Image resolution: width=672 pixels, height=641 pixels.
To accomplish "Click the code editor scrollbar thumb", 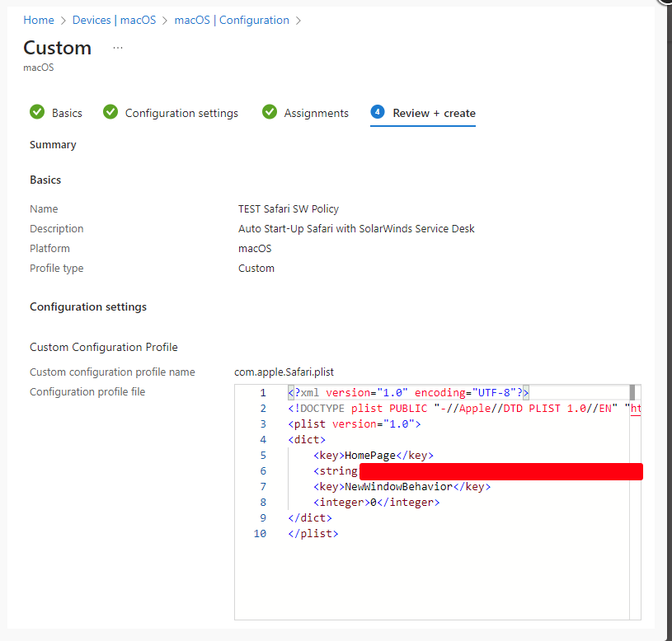I will point(632,393).
